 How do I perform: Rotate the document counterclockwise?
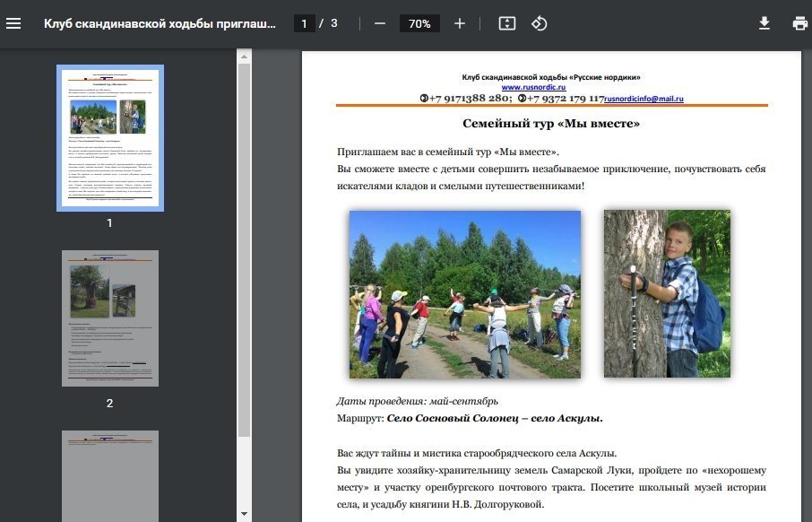tap(539, 23)
